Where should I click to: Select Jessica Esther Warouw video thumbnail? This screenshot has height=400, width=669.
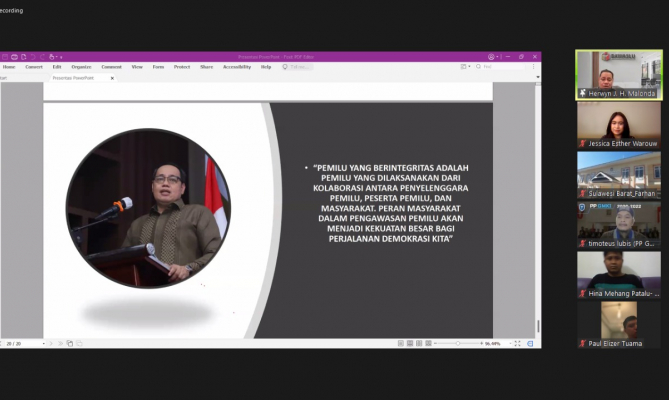coord(618,125)
